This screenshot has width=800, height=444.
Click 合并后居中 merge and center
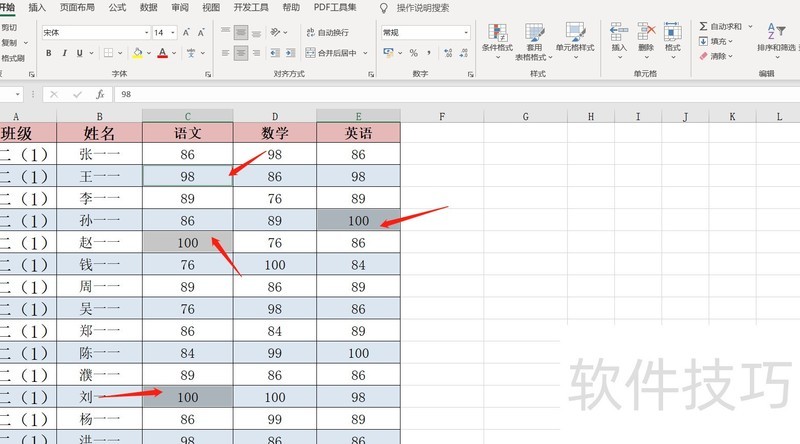[x=331, y=53]
